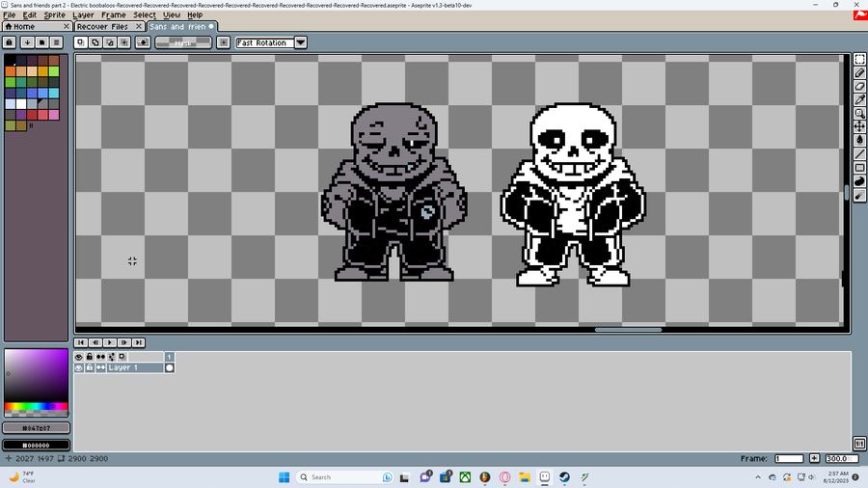Lock Layer 1 with padlock icon
This screenshot has width=868, height=488.
[x=90, y=368]
